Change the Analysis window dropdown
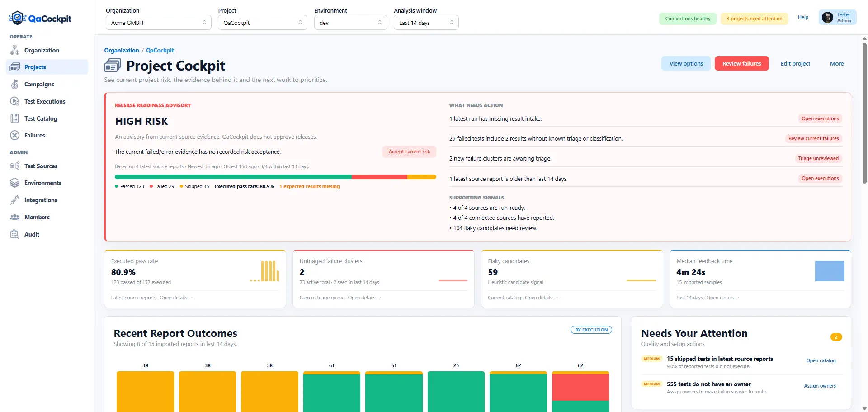 pos(426,23)
